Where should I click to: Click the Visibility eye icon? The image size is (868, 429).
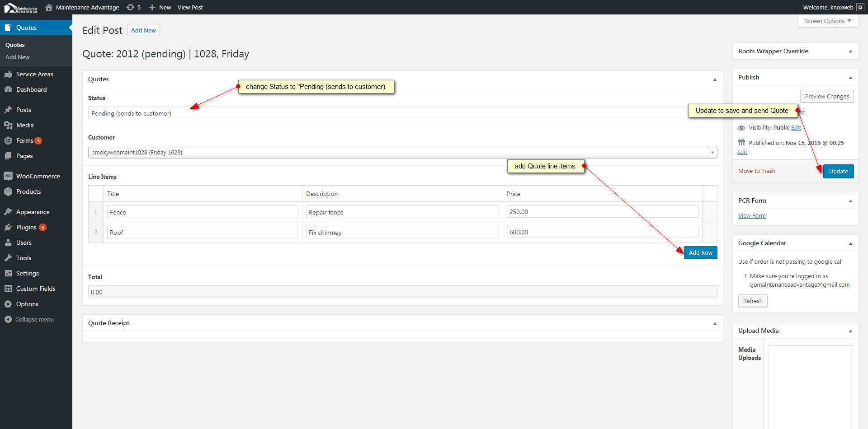741,128
